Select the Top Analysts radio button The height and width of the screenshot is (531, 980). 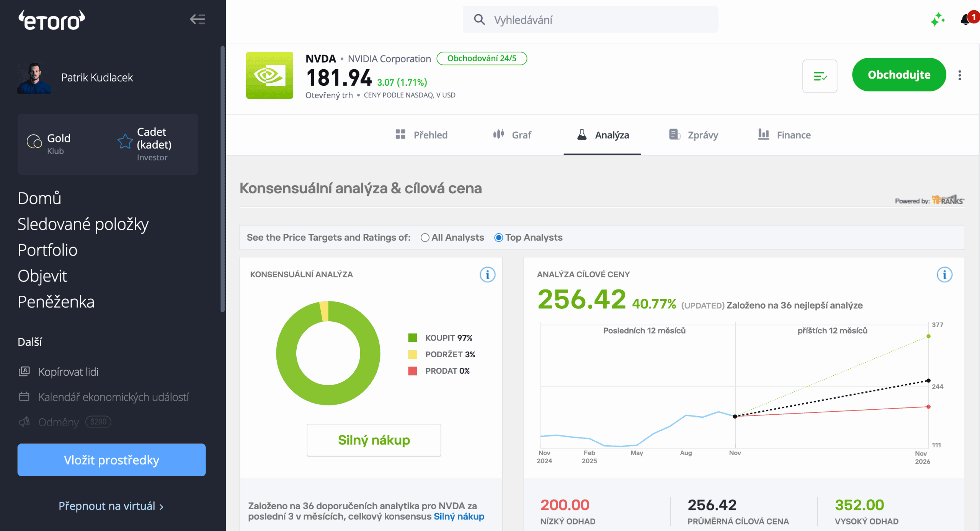coord(498,238)
